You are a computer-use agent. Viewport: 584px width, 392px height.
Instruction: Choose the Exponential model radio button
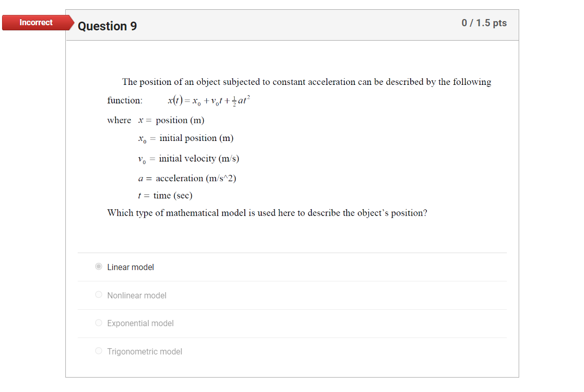tap(98, 323)
